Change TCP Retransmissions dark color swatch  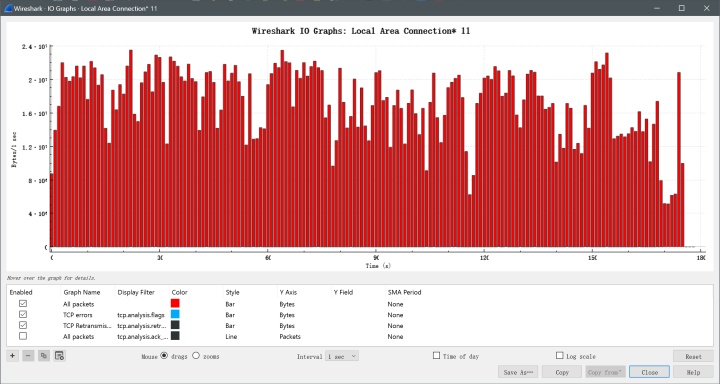[x=175, y=325]
